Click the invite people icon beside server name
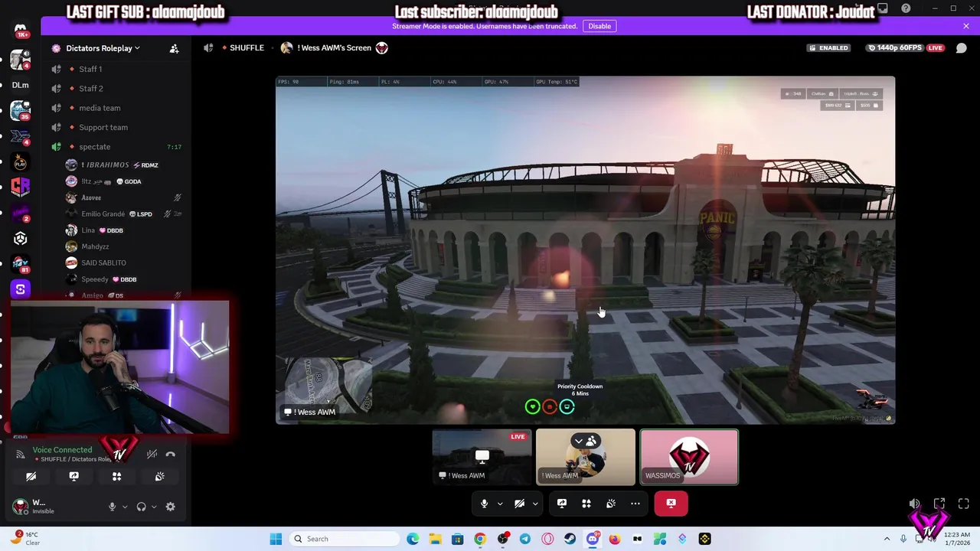The width and height of the screenshot is (980, 551). point(175,48)
